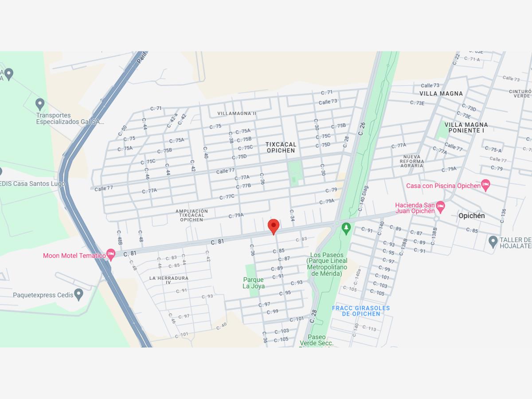Open the Parque La Joya label

254,283
